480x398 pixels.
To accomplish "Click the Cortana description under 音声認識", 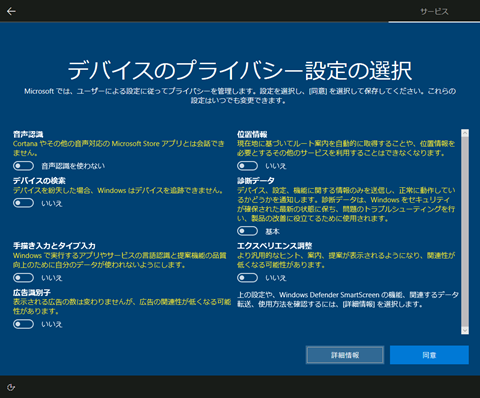I will pos(119,148).
